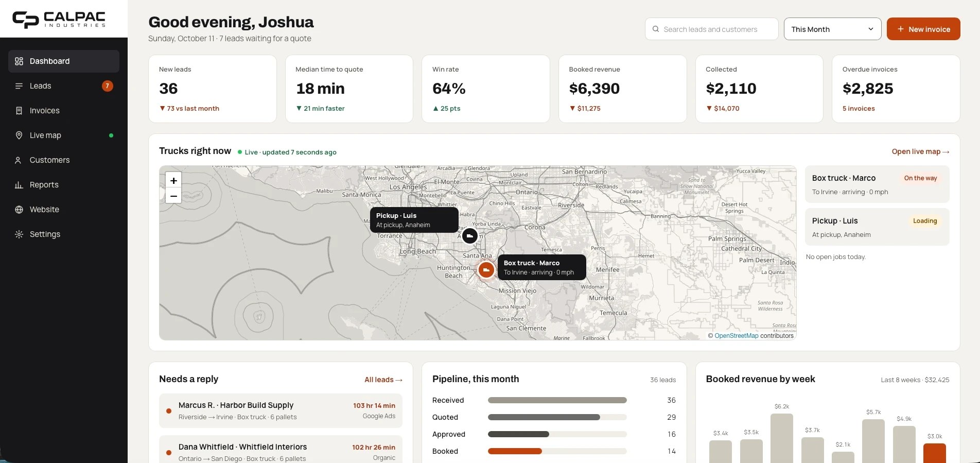
Task: Click the green live dot beside Live map
Action: [x=111, y=135]
